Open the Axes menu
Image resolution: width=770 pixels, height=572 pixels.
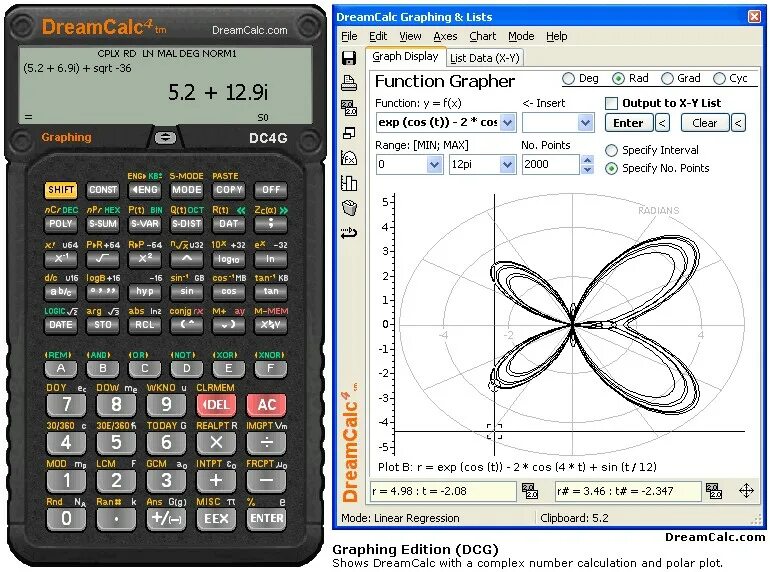(x=445, y=36)
